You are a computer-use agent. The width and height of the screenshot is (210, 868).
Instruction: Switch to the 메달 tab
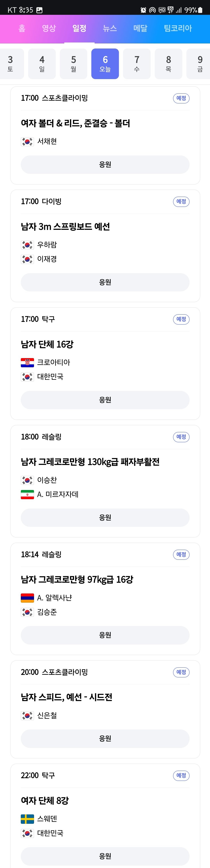pos(140,28)
